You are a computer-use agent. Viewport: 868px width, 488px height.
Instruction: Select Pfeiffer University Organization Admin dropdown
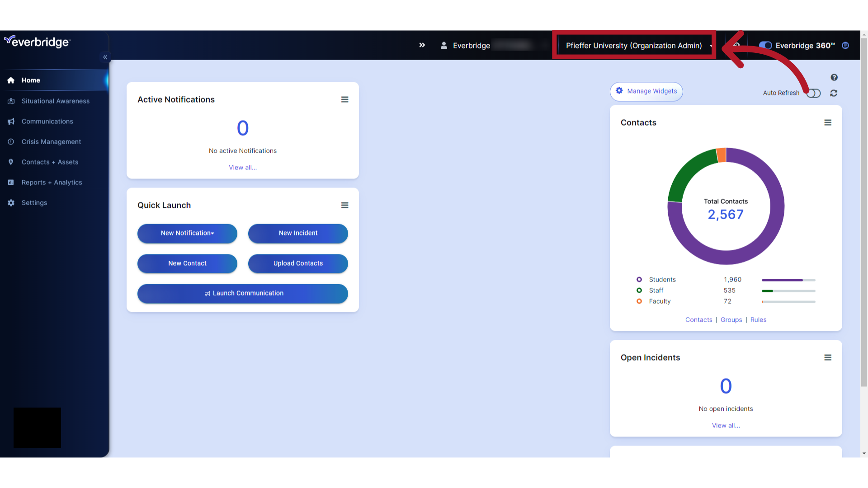click(x=634, y=45)
